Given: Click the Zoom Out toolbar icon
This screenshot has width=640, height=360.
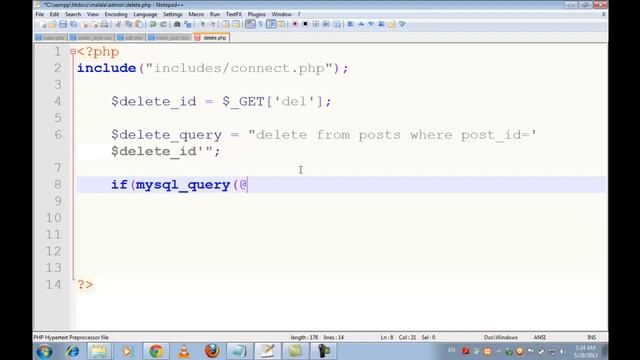Looking at the screenshot, I should (213, 24).
